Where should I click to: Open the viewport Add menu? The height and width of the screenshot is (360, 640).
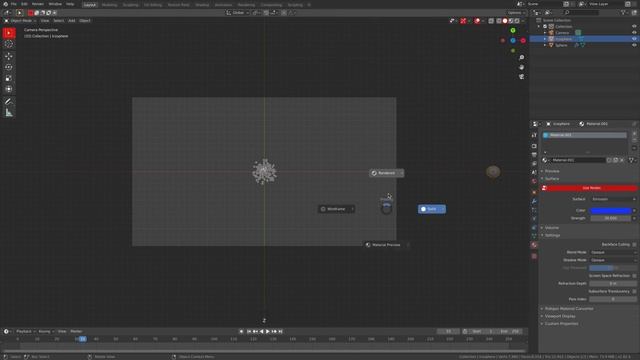click(x=71, y=20)
